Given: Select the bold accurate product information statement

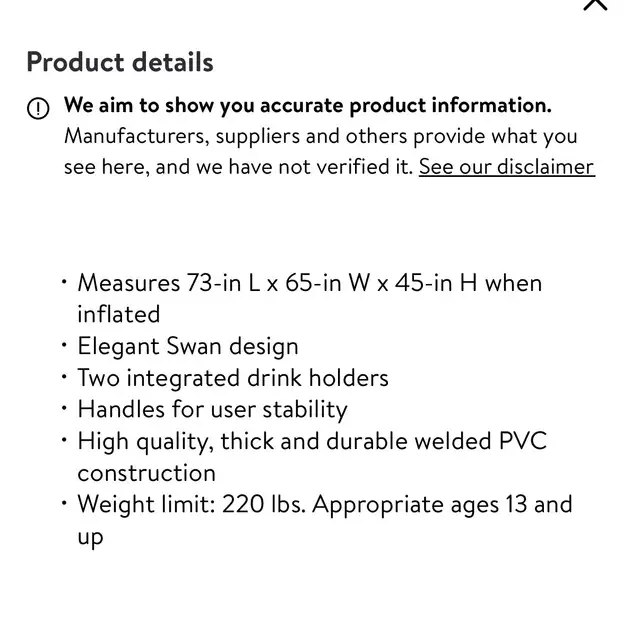Looking at the screenshot, I should pyautogui.click(x=308, y=105).
